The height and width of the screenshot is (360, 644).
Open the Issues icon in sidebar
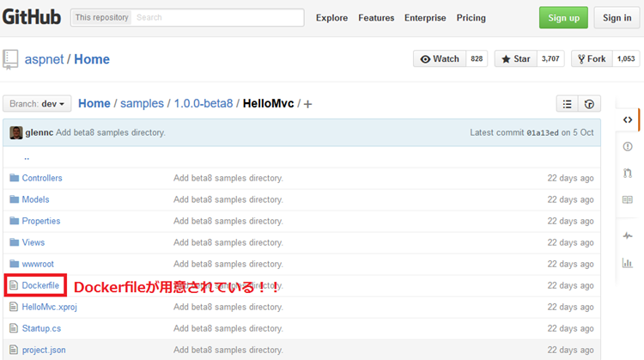[x=627, y=146]
